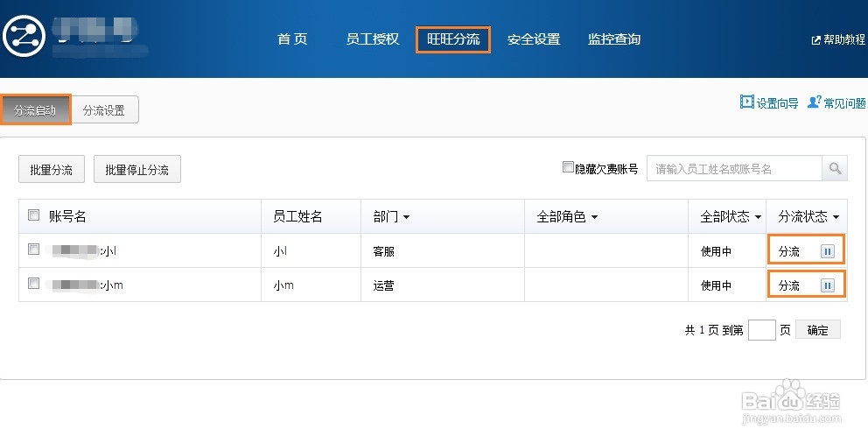
Task: Click the 确定 page jump button
Action: [x=817, y=330]
